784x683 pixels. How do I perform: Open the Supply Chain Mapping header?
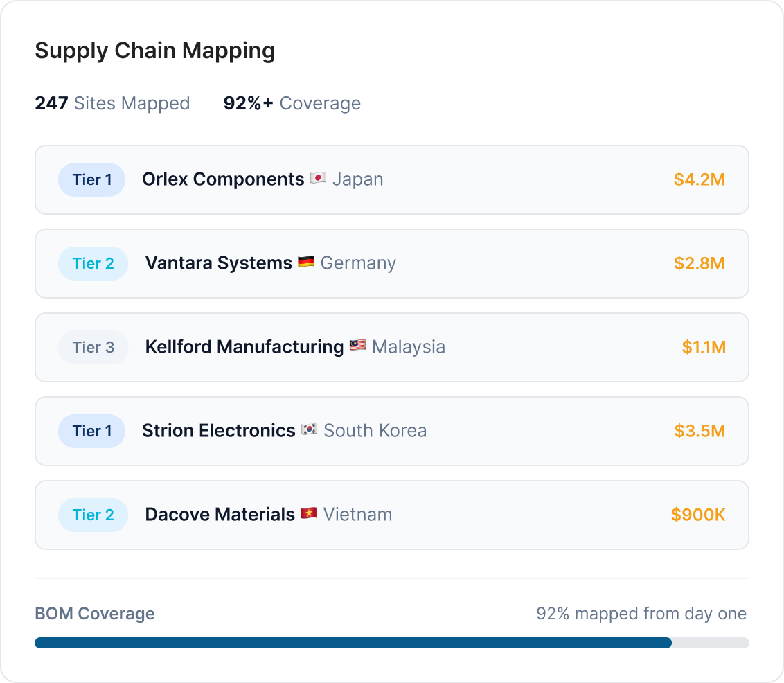[156, 50]
